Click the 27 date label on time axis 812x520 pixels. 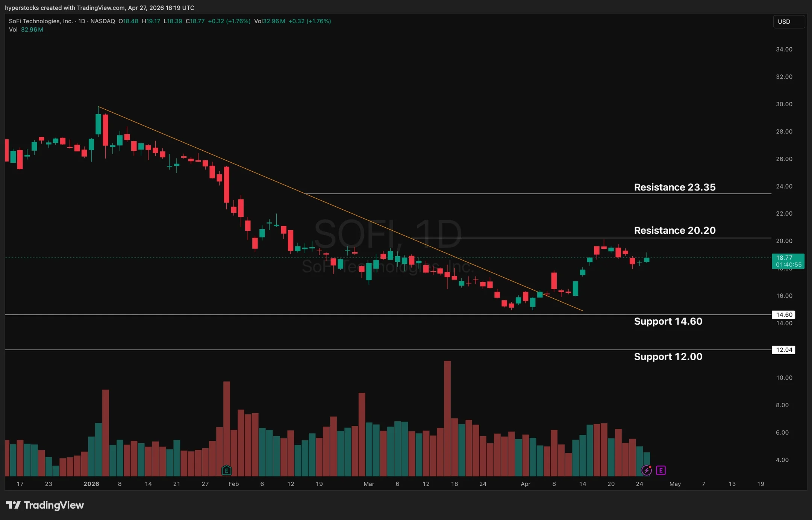[205, 484]
